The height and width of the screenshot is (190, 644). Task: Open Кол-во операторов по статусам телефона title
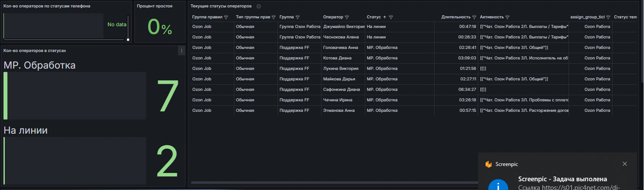coord(47,6)
